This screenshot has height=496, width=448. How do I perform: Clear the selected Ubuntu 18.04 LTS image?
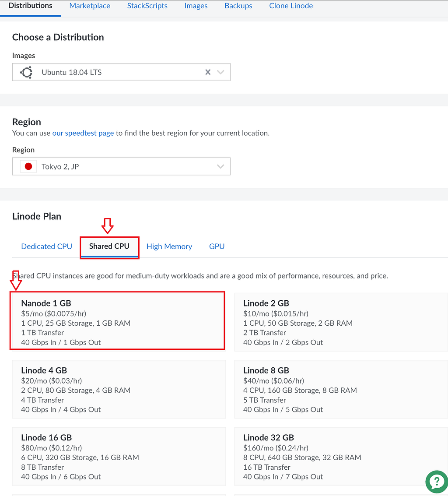(208, 72)
